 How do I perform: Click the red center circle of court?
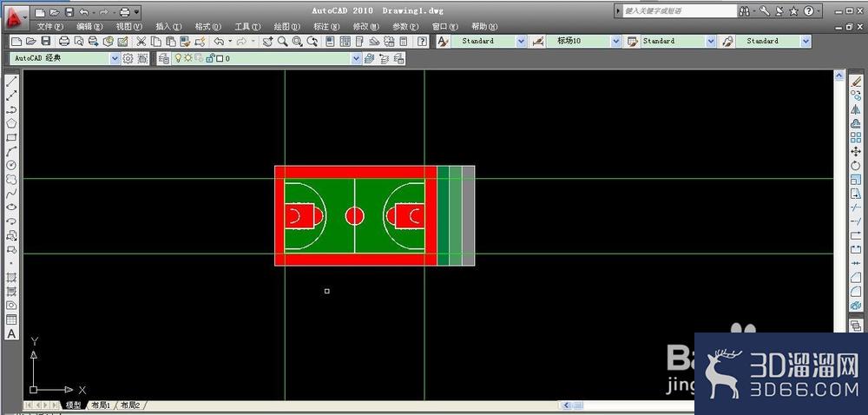(x=355, y=216)
